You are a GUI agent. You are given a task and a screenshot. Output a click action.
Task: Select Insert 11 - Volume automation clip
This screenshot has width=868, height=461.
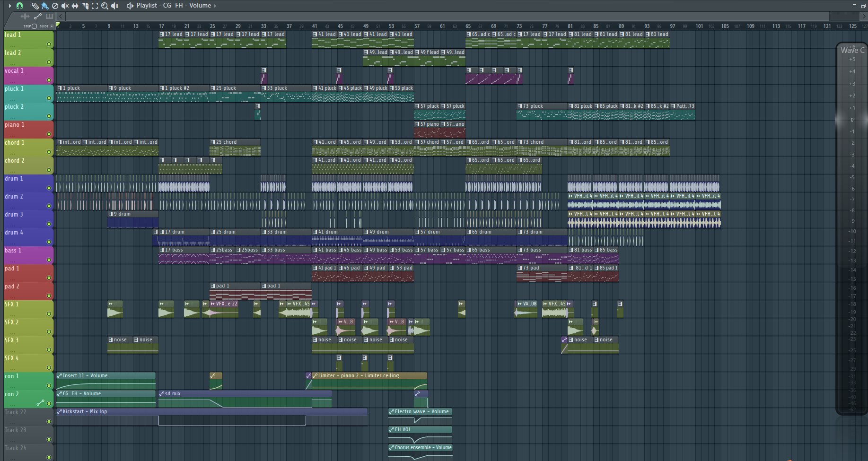[x=106, y=381]
